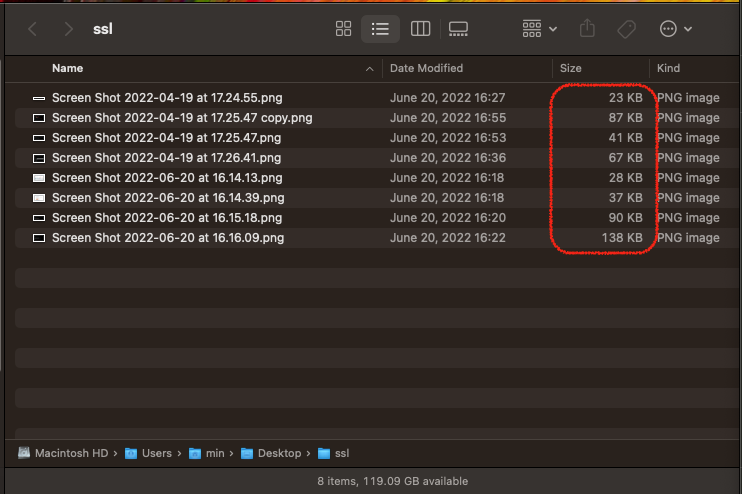Click the date June 20, 2022 16:20
Viewport: 742px width, 494px height.
coord(448,218)
